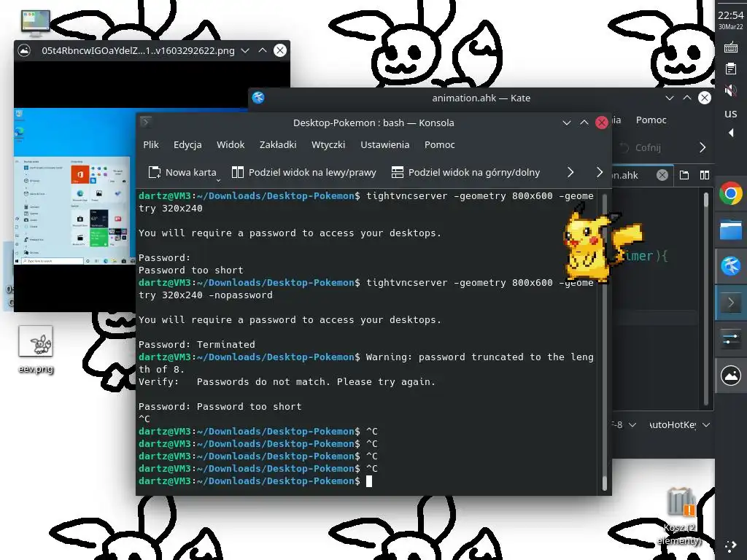Click the Konsola vertical scrollbar
Viewport: 747px width, 560px height.
coord(604,341)
